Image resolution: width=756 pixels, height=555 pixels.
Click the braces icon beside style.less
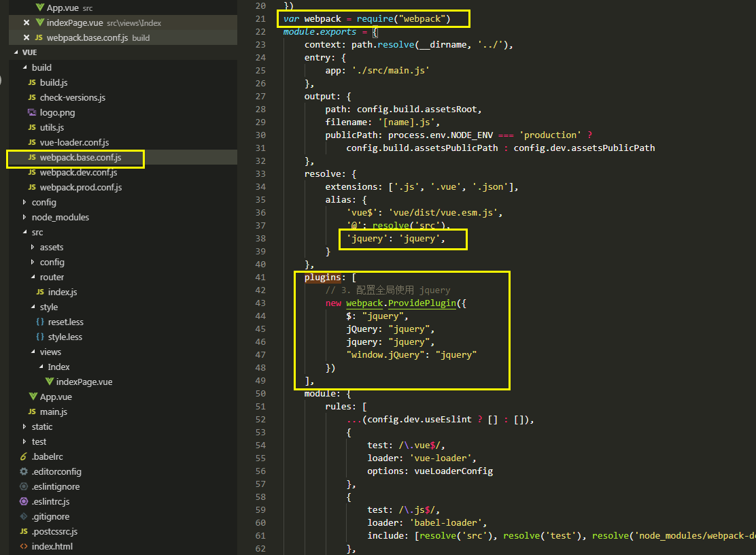click(40, 337)
